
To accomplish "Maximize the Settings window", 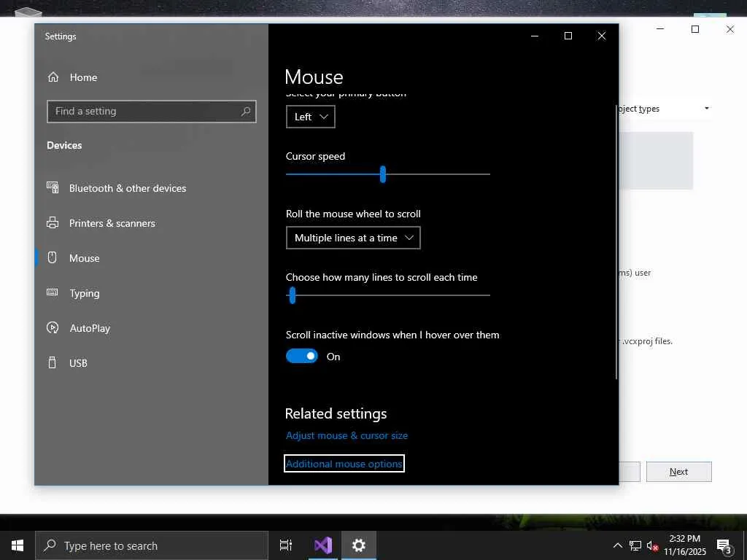I will tap(568, 36).
